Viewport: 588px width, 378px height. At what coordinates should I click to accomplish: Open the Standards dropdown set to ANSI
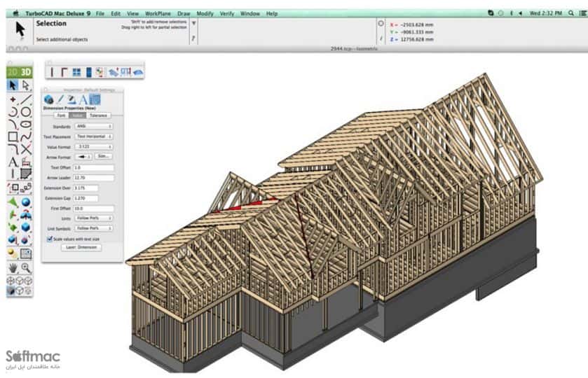point(94,126)
